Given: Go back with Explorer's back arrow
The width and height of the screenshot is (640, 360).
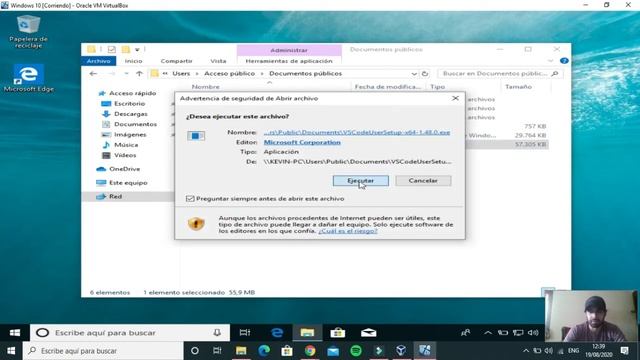Looking at the screenshot, I should pyautogui.click(x=93, y=74).
